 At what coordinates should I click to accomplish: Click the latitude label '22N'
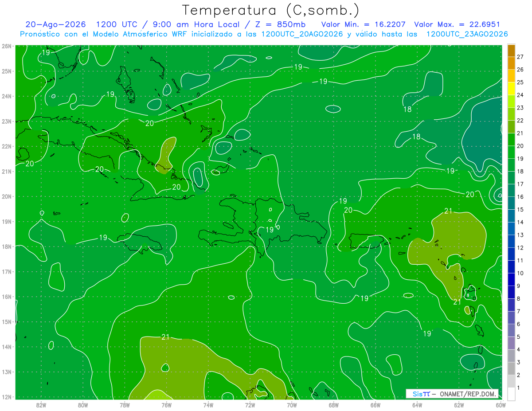tap(7, 146)
